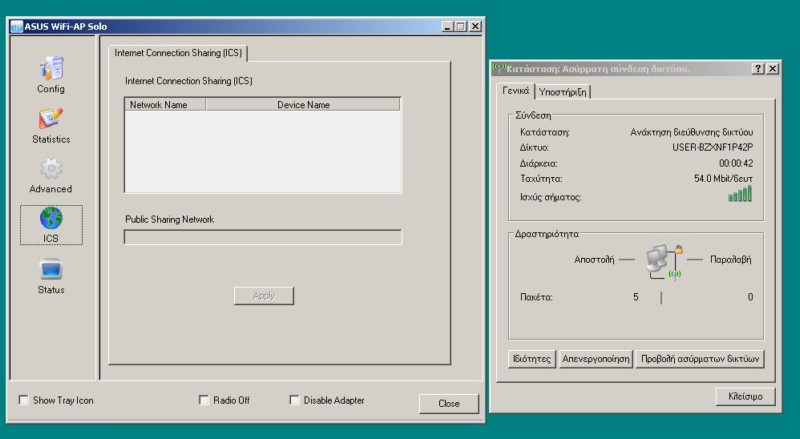Screen dimensions: 800x439
Task: Click the wireless icon in status window title
Action: pos(499,68)
